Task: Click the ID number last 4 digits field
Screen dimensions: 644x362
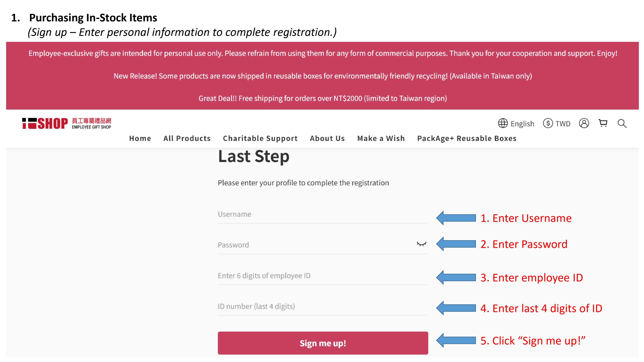Action: (x=323, y=306)
